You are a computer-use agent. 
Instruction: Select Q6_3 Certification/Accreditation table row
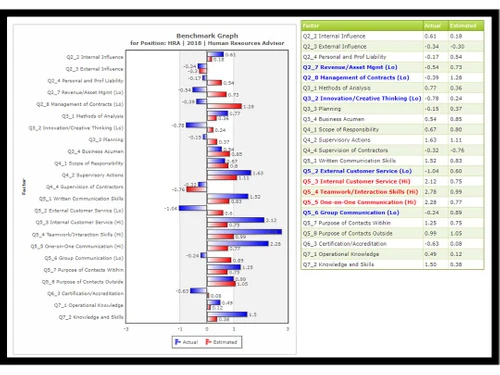(x=392, y=244)
